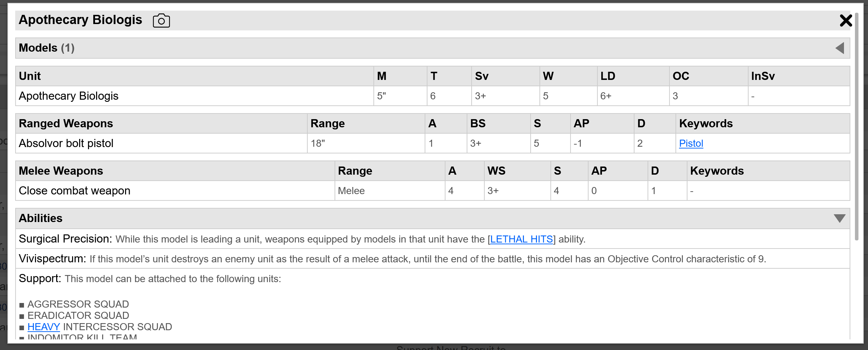Click the Melee Weapons table header
Image resolution: width=868 pixels, height=350 pixels.
61,171
